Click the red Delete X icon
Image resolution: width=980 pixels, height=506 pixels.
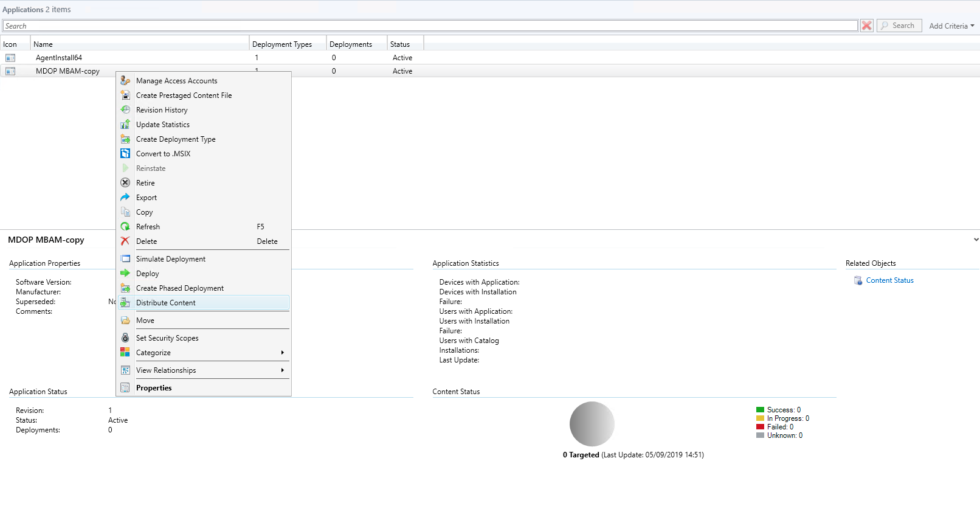tap(125, 241)
